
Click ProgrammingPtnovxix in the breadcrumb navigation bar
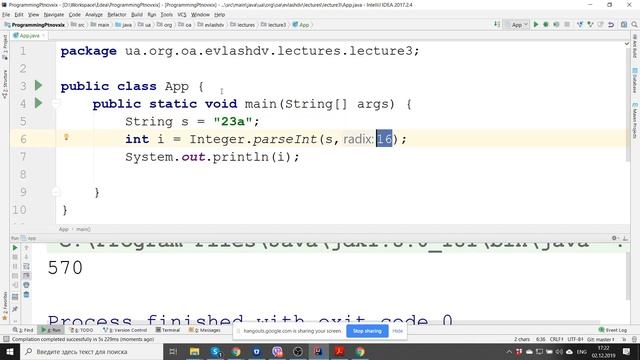click(x=35, y=25)
